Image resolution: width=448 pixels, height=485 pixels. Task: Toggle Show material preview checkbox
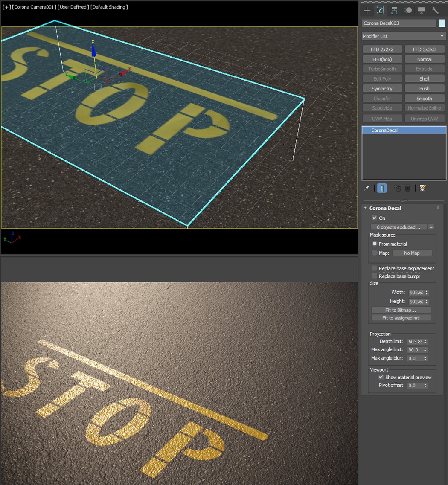[x=381, y=377]
